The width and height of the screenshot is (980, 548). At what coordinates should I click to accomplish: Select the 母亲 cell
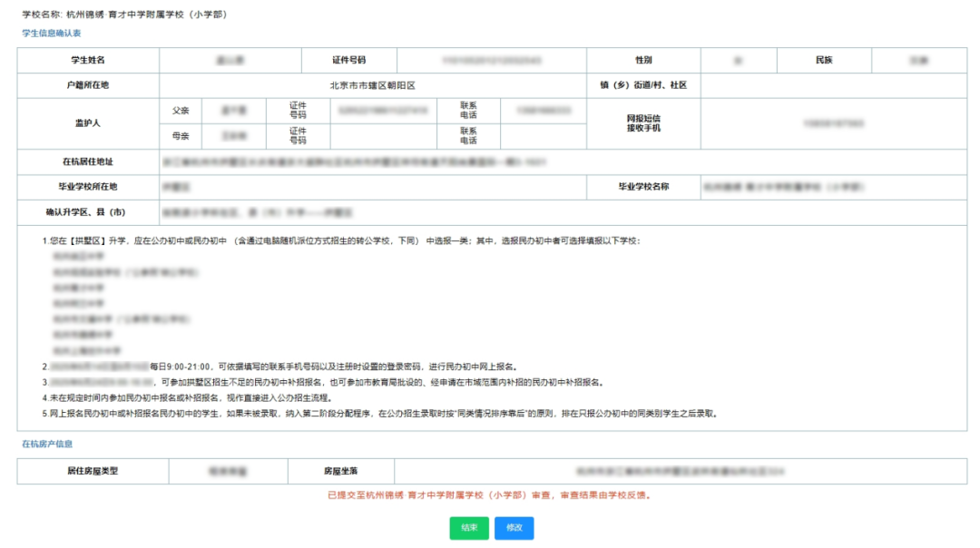click(181, 136)
